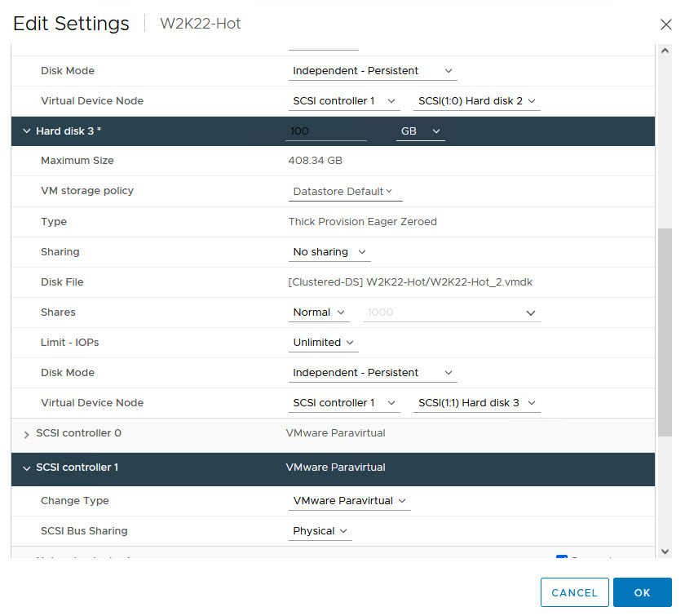
Task: Click the scroll up arrow
Action: pos(665,51)
